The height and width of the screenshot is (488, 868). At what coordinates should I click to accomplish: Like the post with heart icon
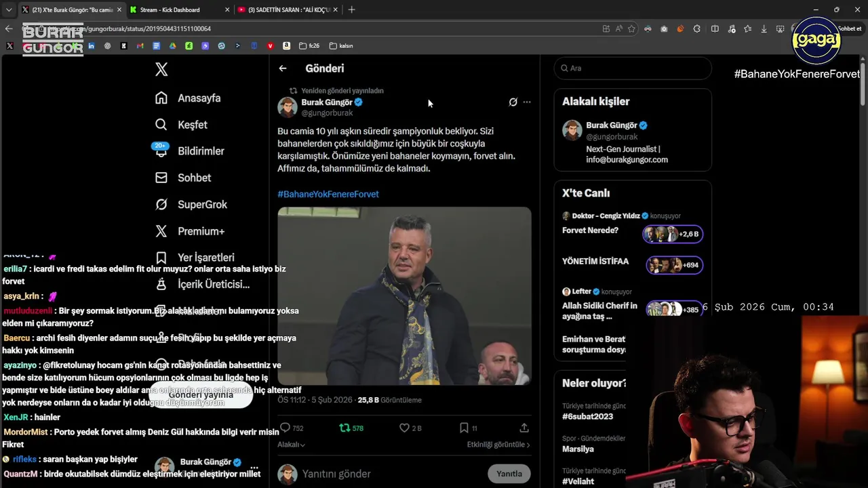point(404,428)
